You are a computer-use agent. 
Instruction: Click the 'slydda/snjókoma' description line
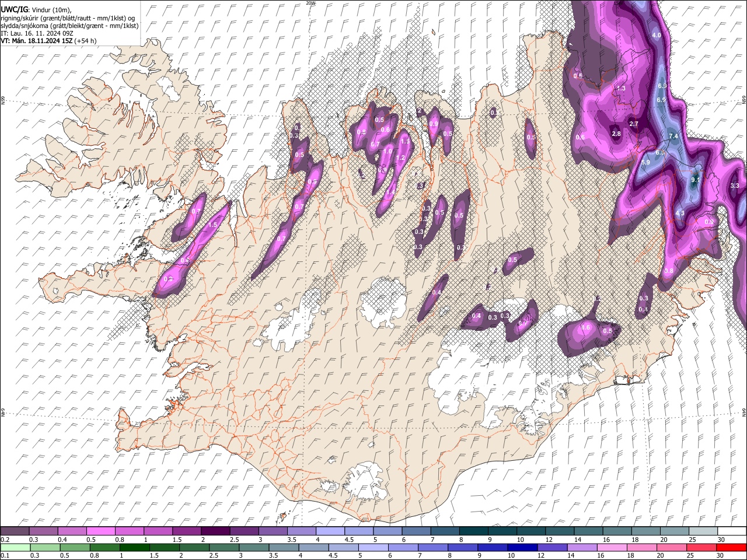(69, 26)
